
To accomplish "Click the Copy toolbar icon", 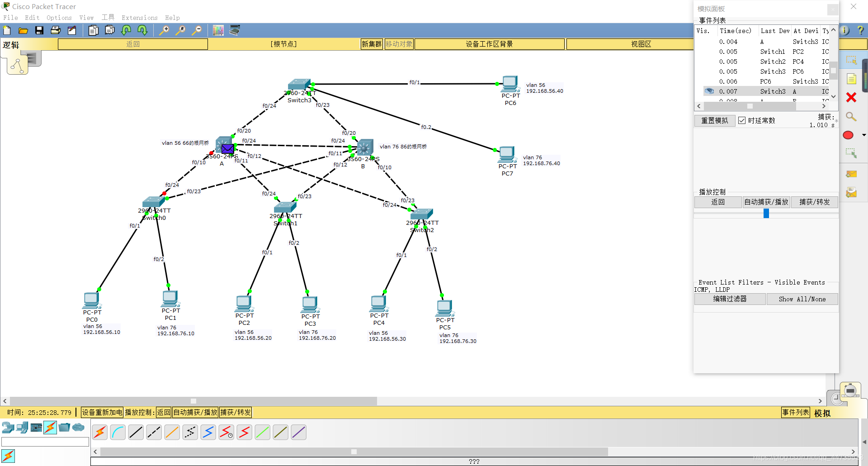I will tap(94, 30).
